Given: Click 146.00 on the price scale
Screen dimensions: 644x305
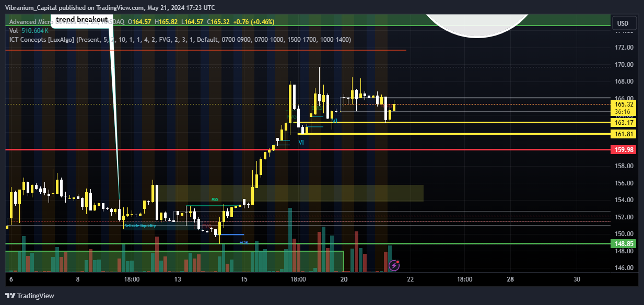Looking at the screenshot, I should pos(624,268).
